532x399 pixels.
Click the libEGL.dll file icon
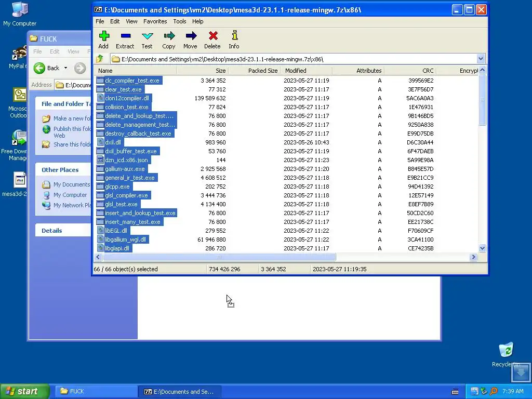coord(100,230)
